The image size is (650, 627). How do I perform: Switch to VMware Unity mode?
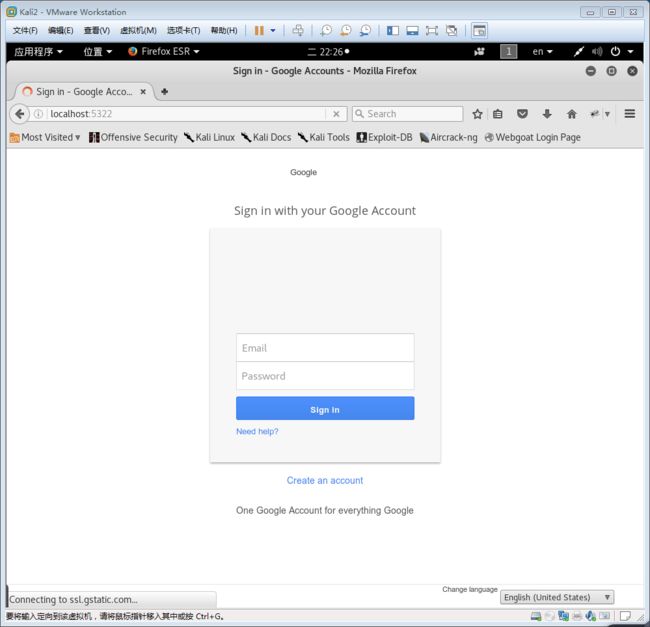pos(451,31)
